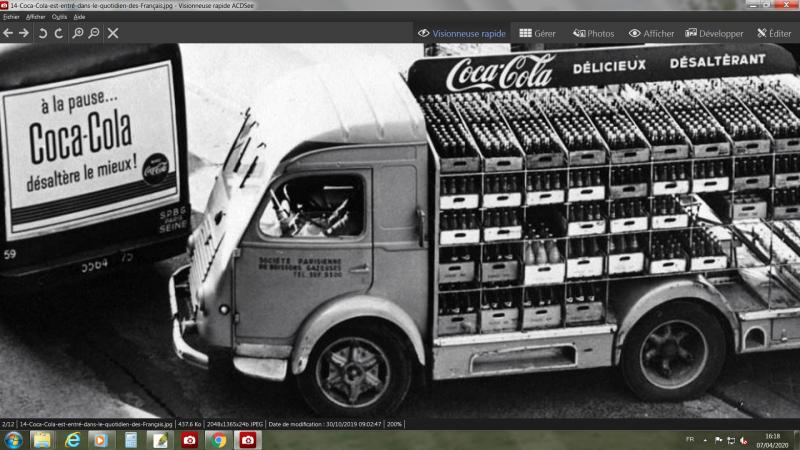Rotate image counterclockwise

tap(43, 33)
